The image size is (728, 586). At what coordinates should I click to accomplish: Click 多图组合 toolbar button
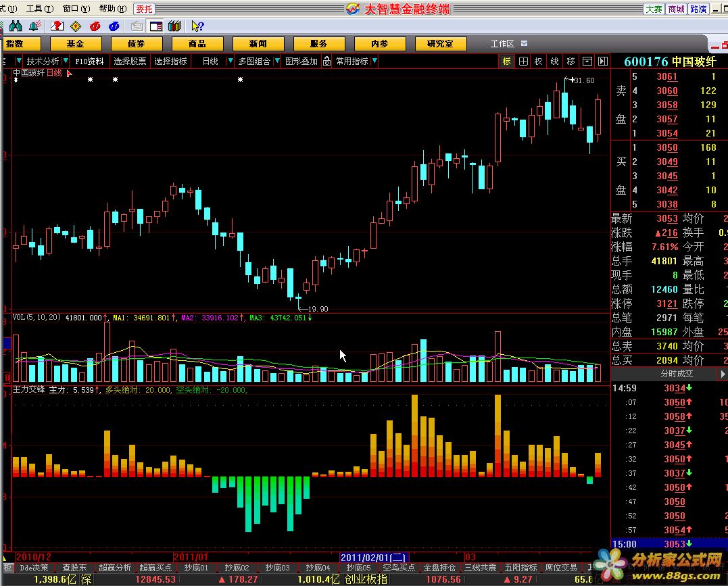[x=254, y=62]
